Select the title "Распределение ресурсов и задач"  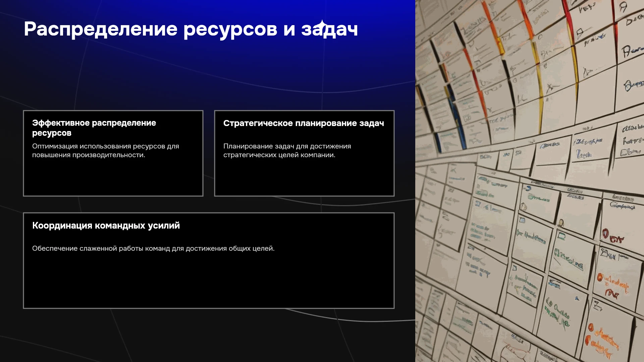191,29
